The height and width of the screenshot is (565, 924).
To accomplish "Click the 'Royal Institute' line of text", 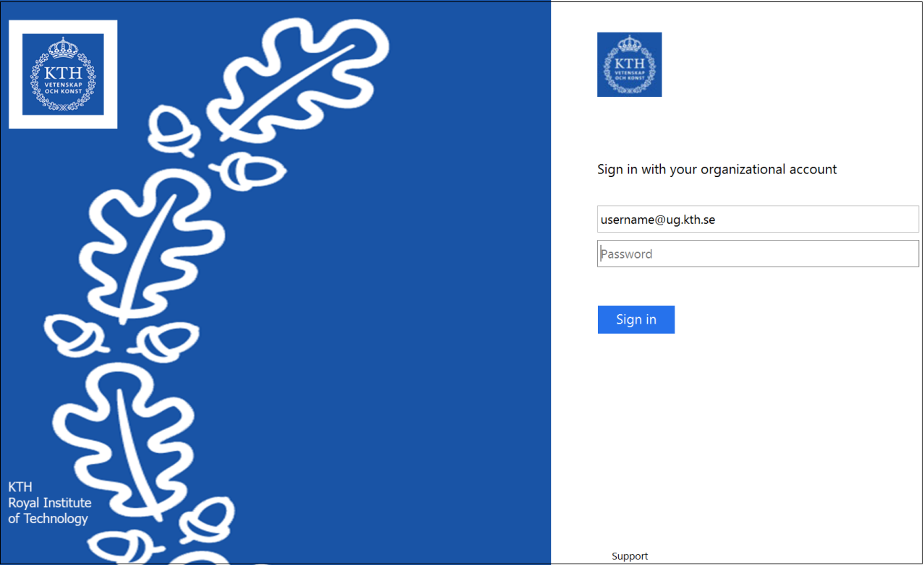I will tap(50, 503).
